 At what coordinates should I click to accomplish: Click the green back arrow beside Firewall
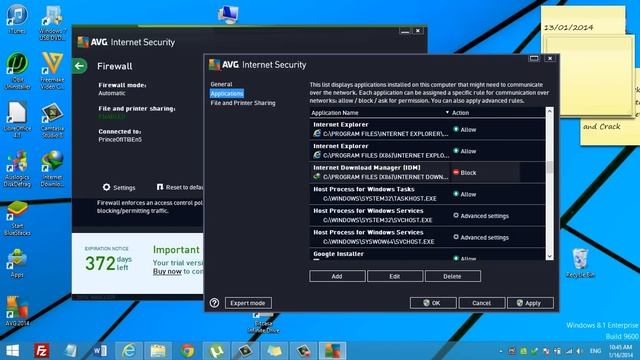[x=80, y=66]
